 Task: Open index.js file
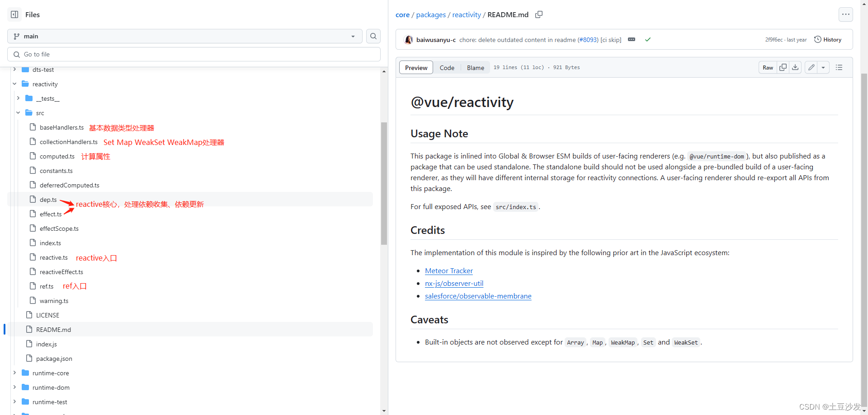(46, 344)
